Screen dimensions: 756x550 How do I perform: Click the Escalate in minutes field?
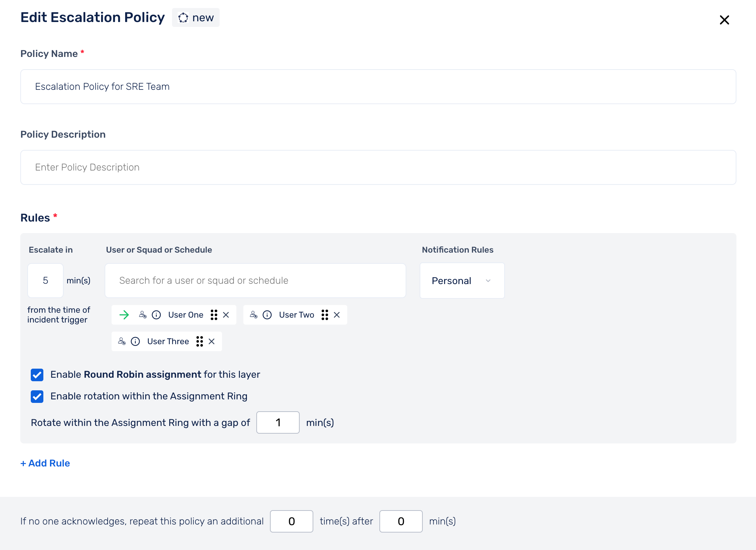(45, 281)
